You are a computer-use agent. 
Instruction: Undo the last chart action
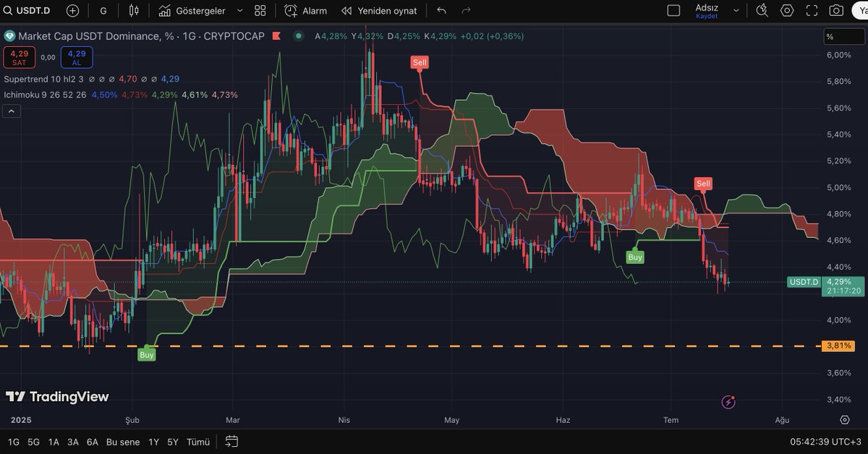coord(442,11)
